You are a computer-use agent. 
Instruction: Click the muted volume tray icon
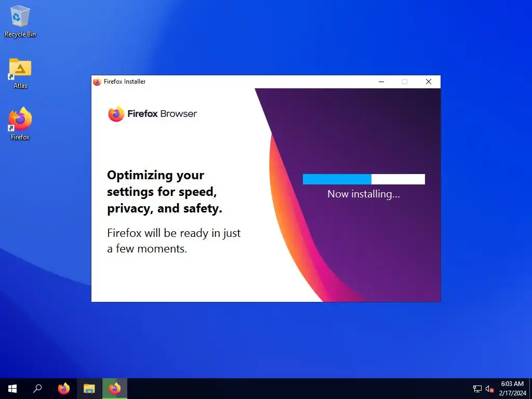click(x=489, y=389)
